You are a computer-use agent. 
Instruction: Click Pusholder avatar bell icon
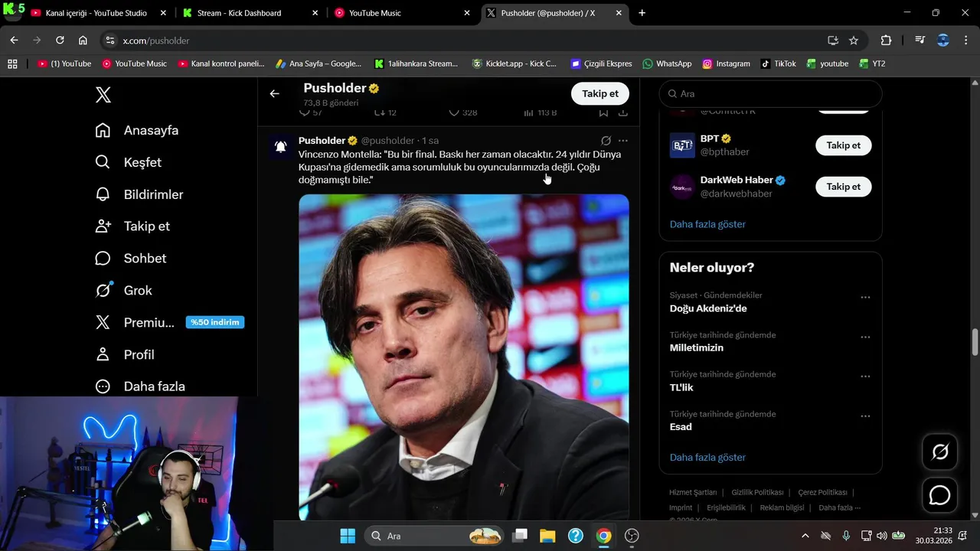pos(281,146)
